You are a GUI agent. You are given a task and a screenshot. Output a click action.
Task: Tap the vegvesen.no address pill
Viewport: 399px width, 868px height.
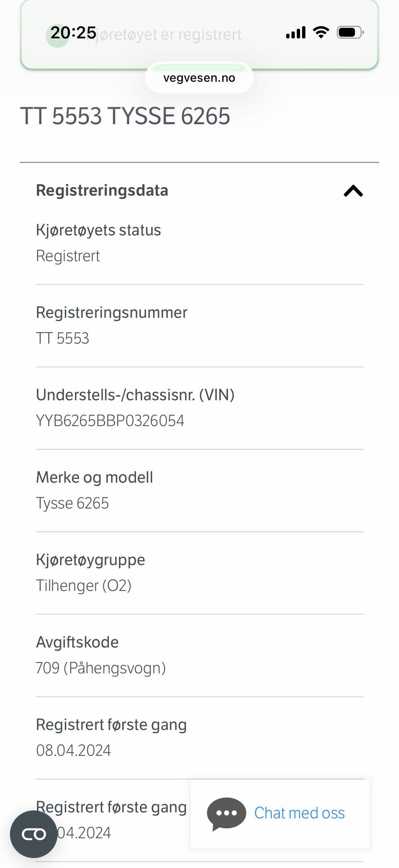pyautogui.click(x=199, y=78)
